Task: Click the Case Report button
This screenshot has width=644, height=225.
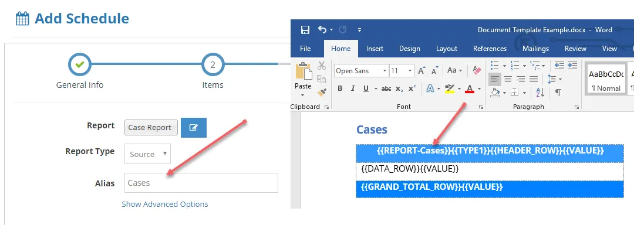Action: 151,128
